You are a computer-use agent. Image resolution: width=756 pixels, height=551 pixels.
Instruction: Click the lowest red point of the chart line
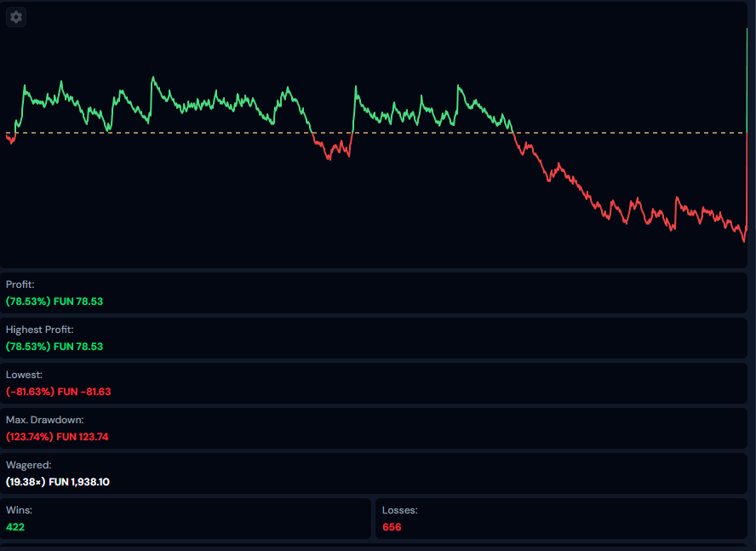click(x=743, y=240)
